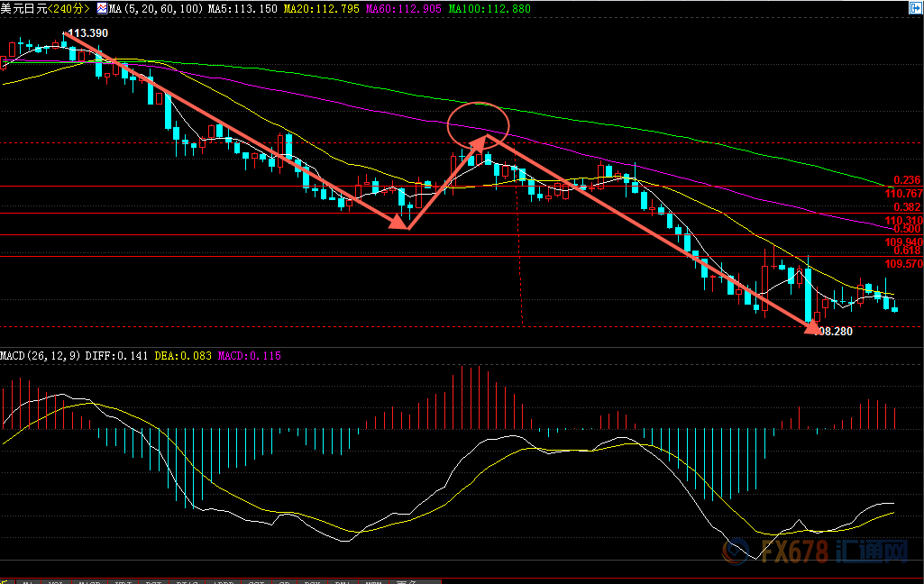The image size is (924, 584).
Task: Click the 0.500 Fibonacci level label
Action: [907, 229]
